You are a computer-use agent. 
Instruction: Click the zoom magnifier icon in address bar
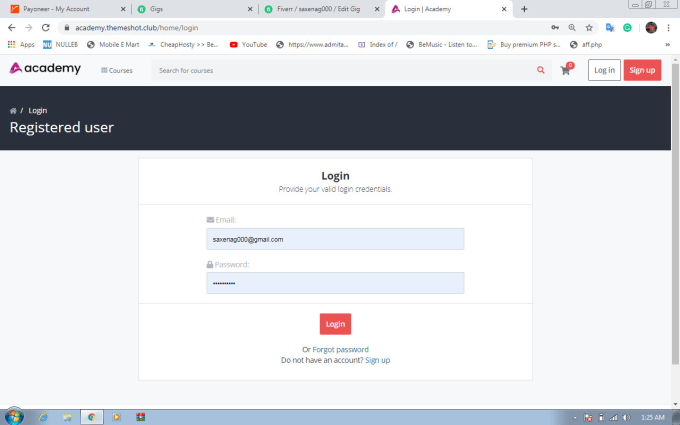click(572, 28)
